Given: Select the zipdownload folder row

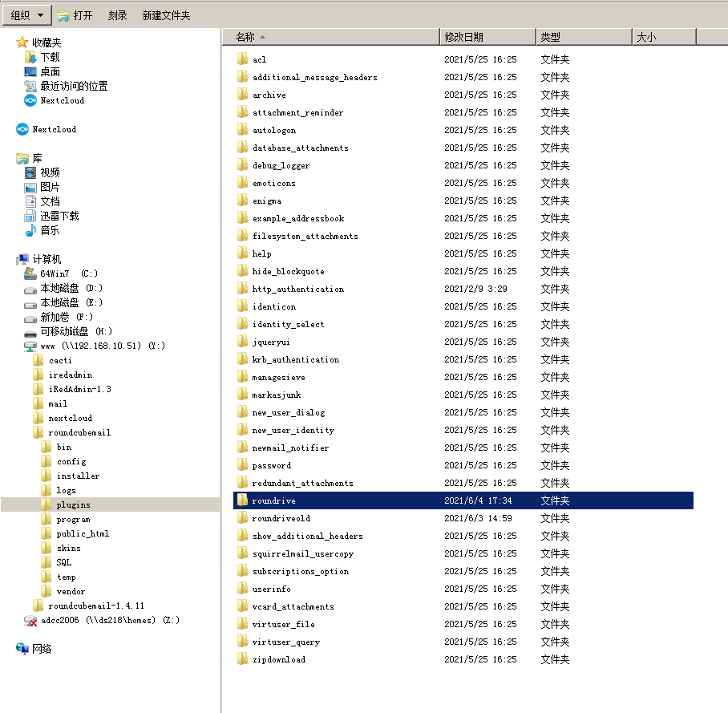Looking at the screenshot, I should pos(463,659).
